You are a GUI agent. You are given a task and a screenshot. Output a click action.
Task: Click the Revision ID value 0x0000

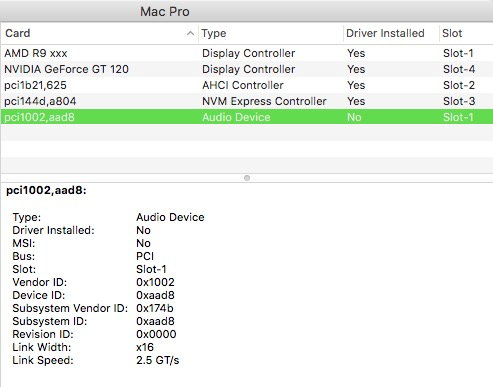pyautogui.click(x=156, y=334)
